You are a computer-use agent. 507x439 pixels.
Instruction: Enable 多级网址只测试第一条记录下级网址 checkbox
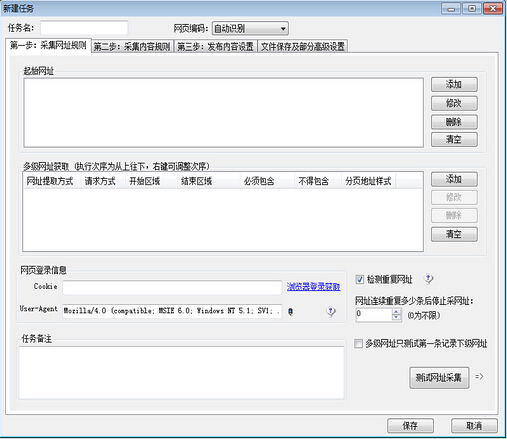(358, 344)
